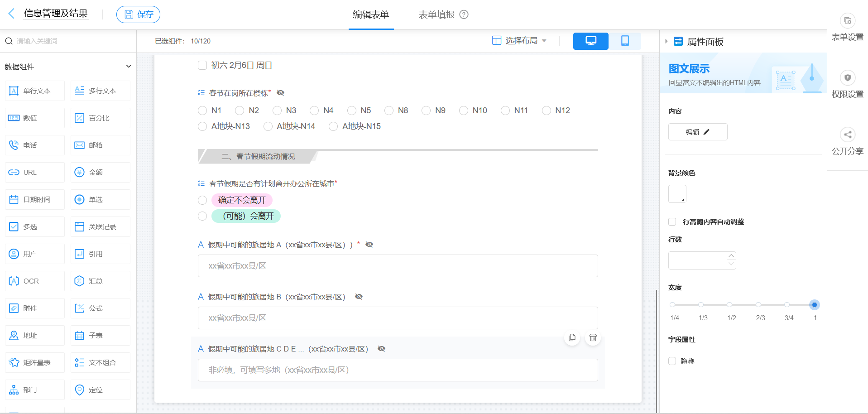Select the 地址 component

point(34,335)
